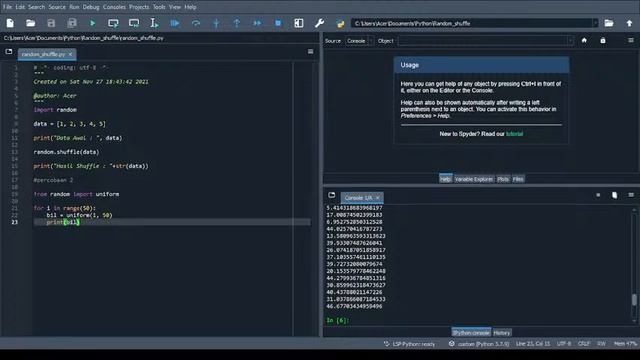Start debugging with the Debug file icon
The width and height of the screenshot is (640, 360).
pyautogui.click(x=175, y=23)
